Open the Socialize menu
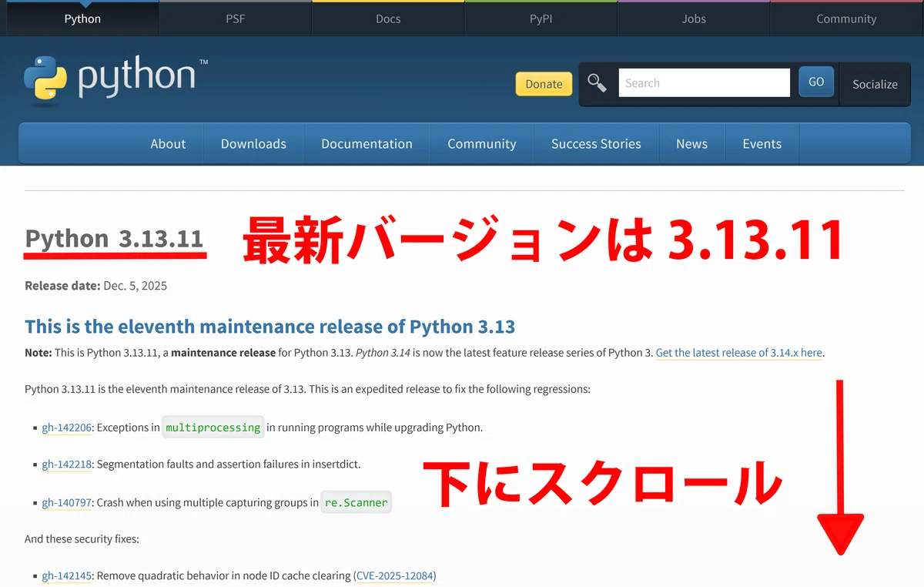 [875, 84]
